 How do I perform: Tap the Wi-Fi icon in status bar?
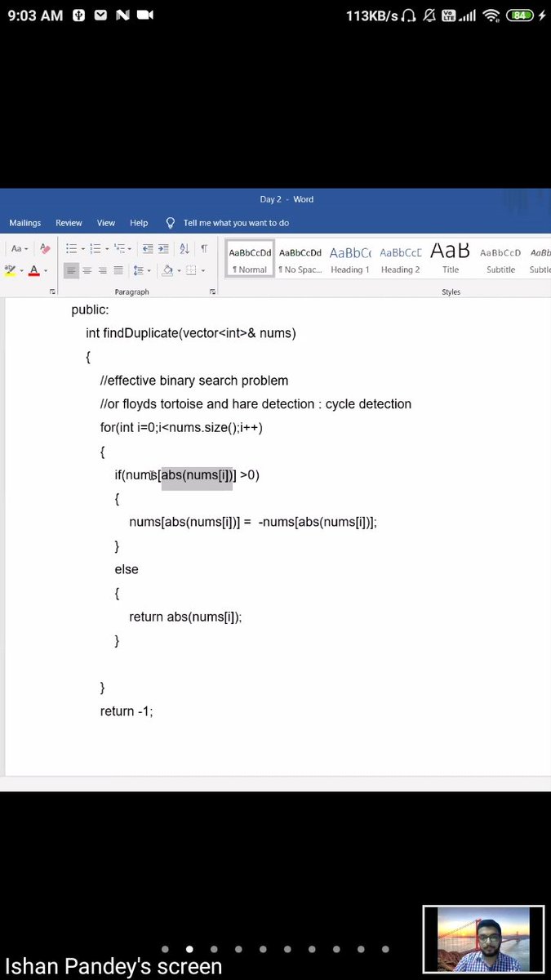coord(491,16)
